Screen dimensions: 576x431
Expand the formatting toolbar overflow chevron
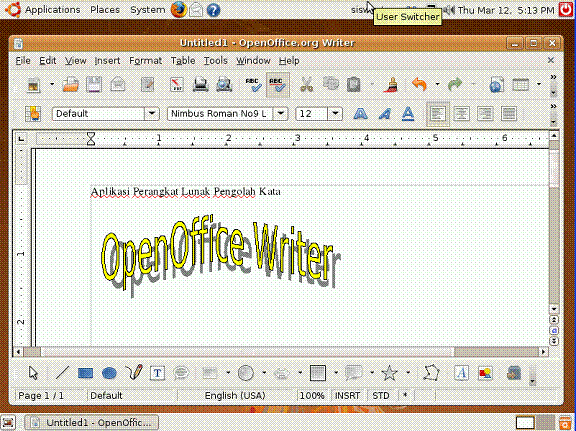(553, 106)
